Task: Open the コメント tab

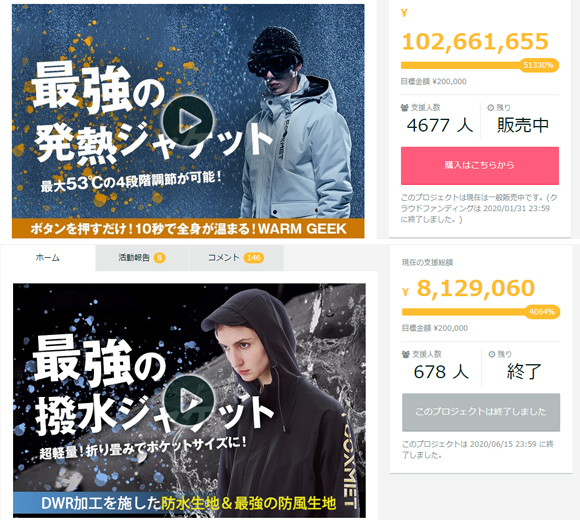Action: click(237, 258)
